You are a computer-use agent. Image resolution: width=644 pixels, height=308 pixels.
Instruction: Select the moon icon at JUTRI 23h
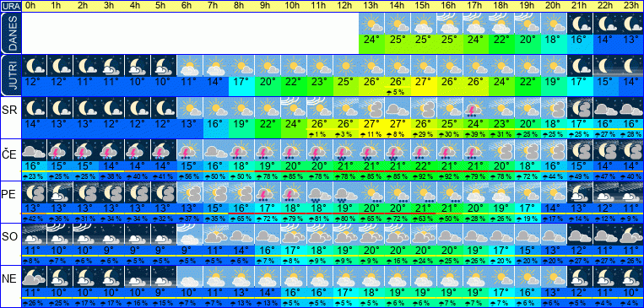(630, 66)
